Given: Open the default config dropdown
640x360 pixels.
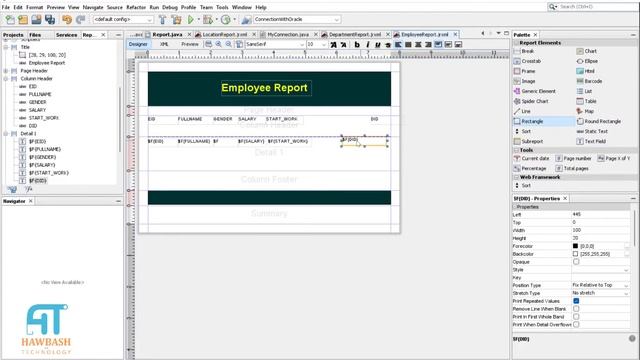Looking at the screenshot, I should (x=123, y=19).
